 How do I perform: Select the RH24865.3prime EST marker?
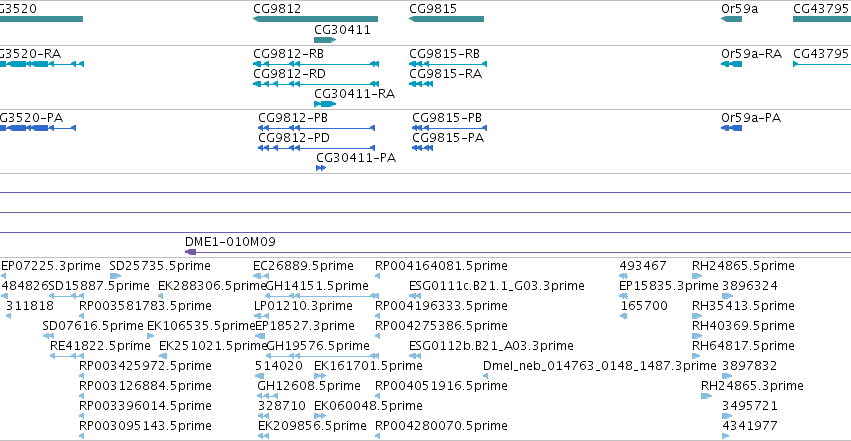706,396
